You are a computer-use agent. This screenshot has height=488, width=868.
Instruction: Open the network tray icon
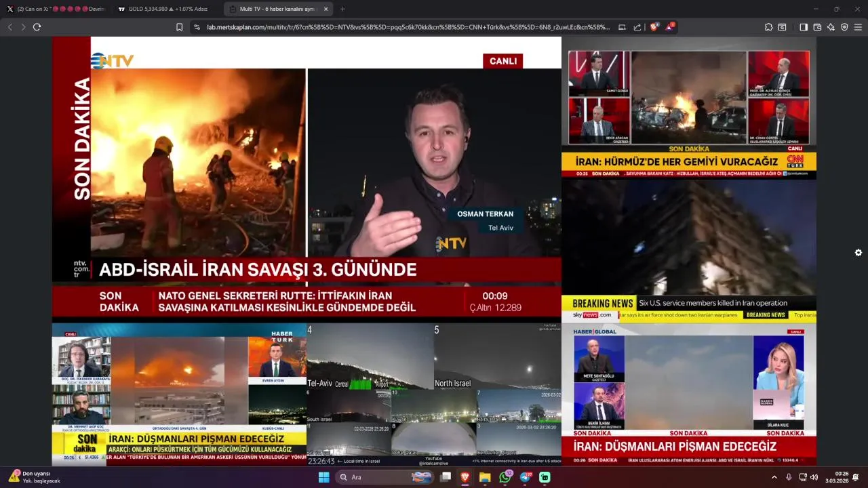[x=802, y=477]
